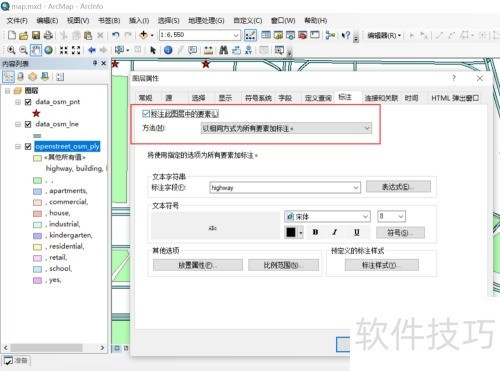
Task: Switch to the 符号系统 tab
Action: [x=258, y=98]
